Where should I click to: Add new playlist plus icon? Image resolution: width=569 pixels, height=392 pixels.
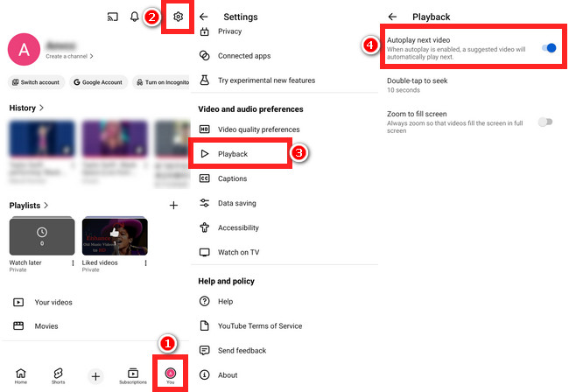[x=173, y=206]
